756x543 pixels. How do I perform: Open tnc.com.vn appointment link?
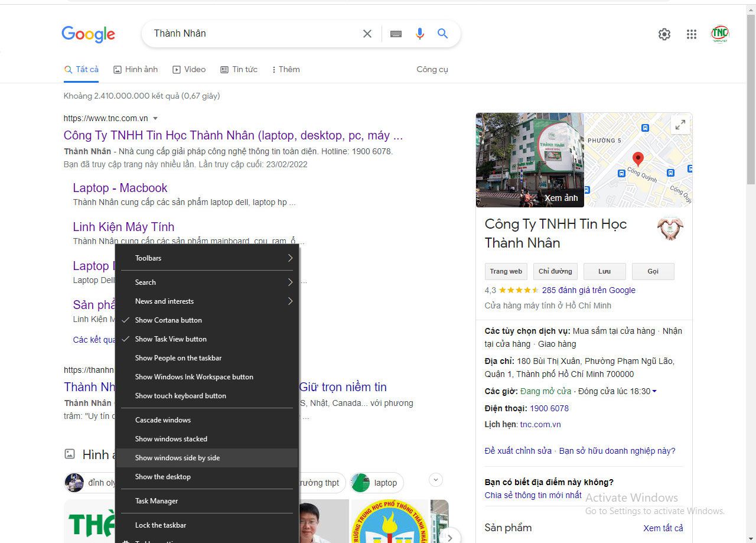[540, 424]
